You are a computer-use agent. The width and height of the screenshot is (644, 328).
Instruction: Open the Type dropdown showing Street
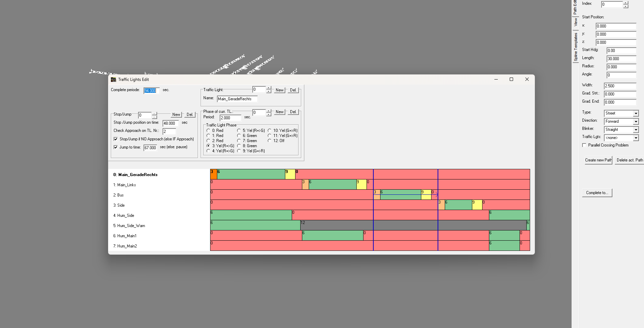[635, 114]
